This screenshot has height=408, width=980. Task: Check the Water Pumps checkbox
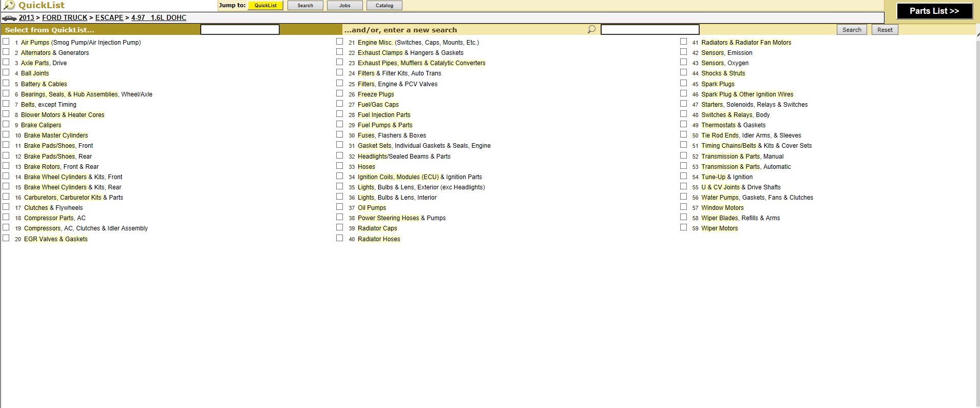pos(684,197)
